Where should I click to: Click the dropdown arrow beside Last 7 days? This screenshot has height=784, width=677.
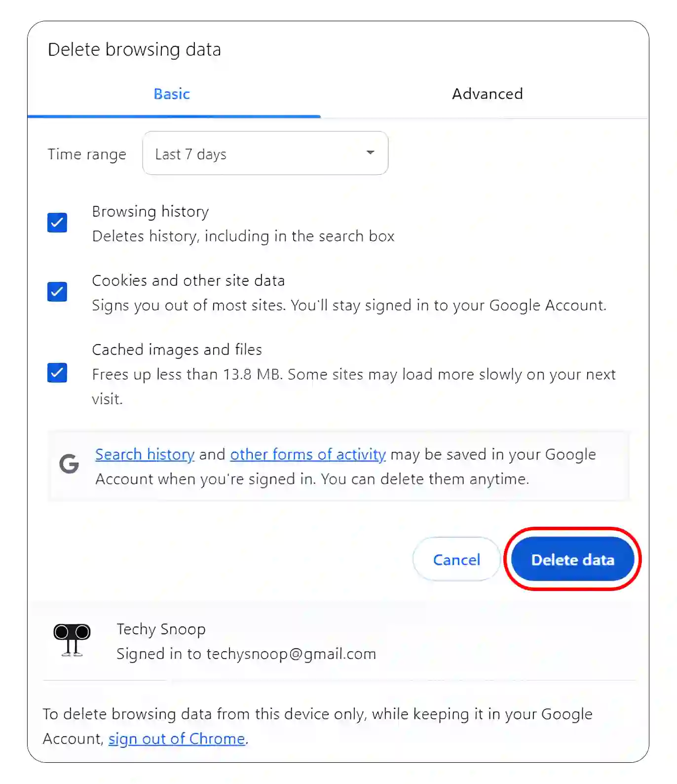tap(370, 153)
